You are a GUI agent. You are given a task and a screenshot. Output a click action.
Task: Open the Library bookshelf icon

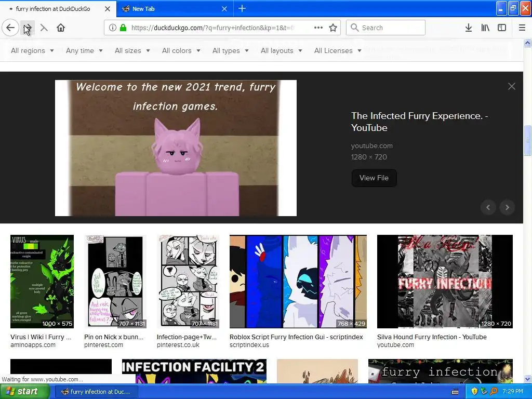tap(485, 28)
